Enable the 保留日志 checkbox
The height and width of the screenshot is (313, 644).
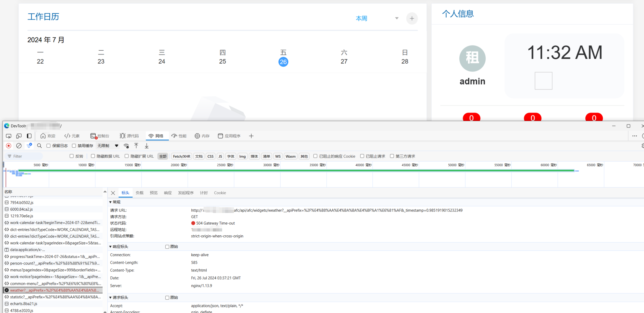[x=48, y=146]
